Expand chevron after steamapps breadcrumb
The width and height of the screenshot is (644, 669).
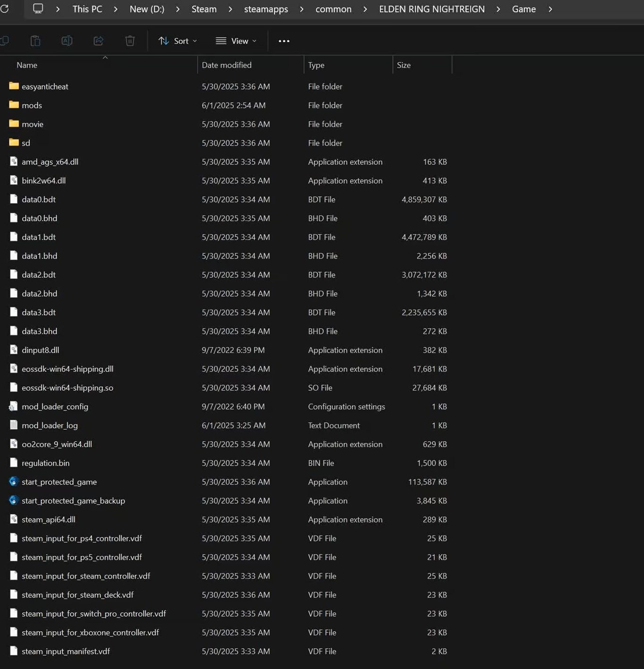click(302, 9)
